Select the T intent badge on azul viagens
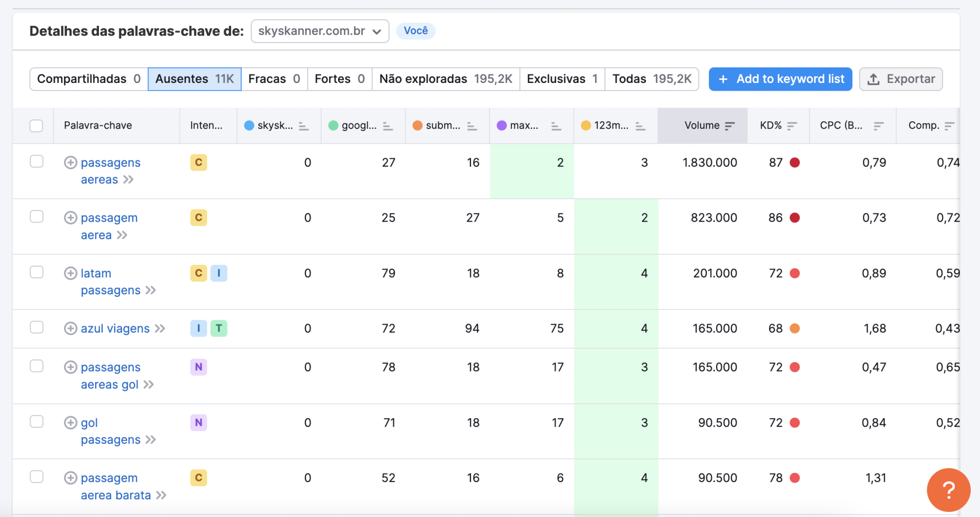The image size is (980, 517). pyautogui.click(x=219, y=328)
